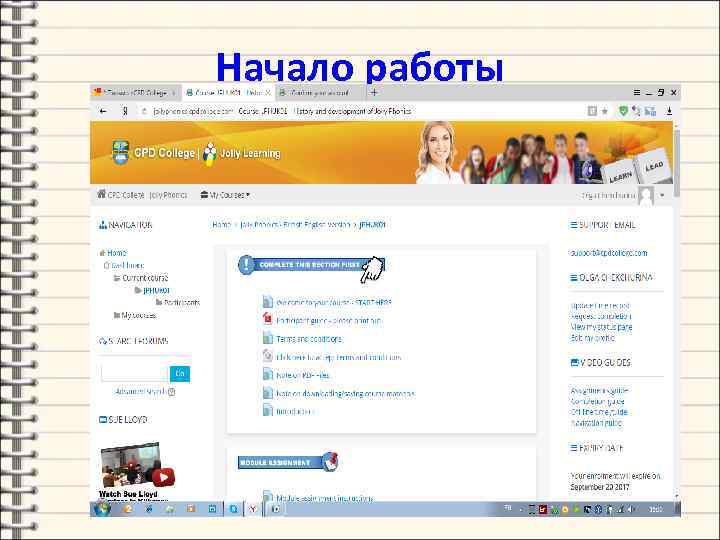Go back with the browser back arrow

[x=103, y=111]
